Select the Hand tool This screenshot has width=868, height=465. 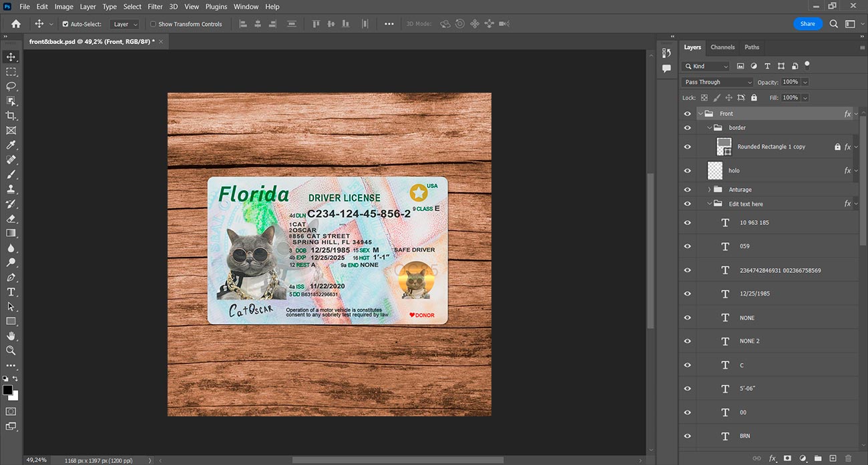(11, 336)
